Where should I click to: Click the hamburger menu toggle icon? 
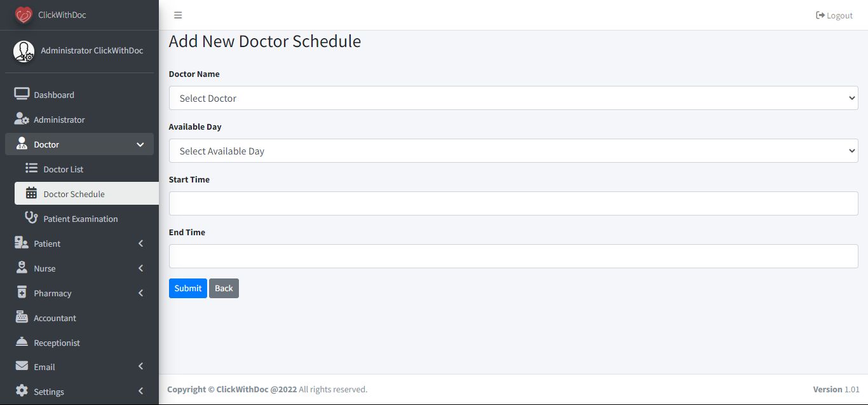[x=178, y=15]
